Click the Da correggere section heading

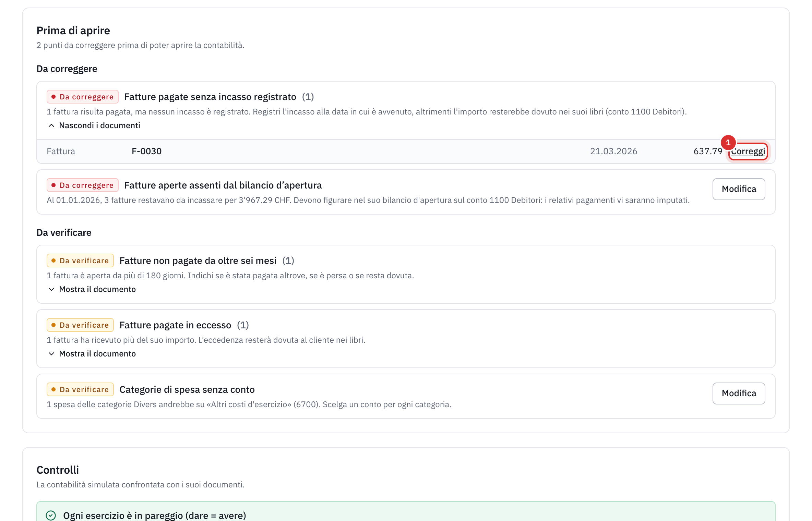[x=67, y=69]
